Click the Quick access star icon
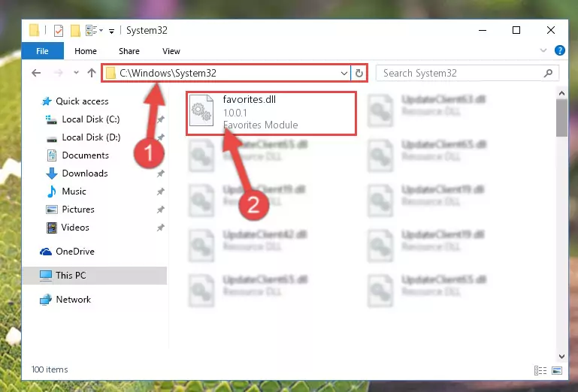The image size is (578, 392). point(47,101)
